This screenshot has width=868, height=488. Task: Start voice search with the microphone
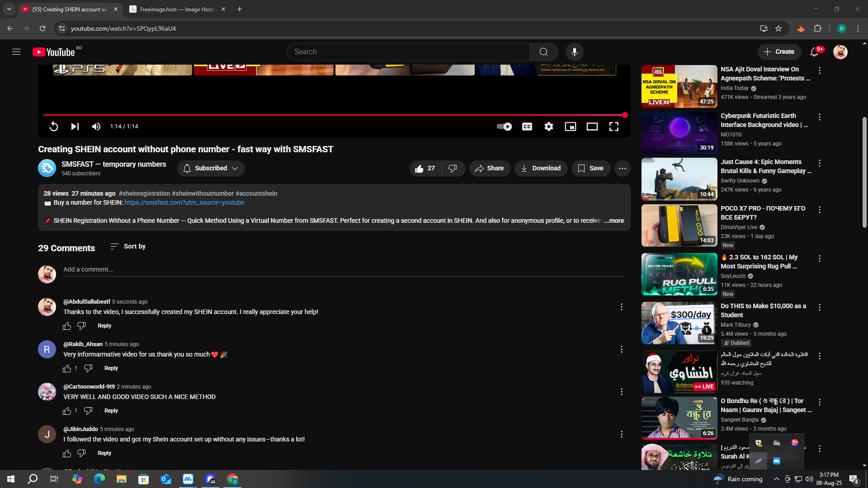(574, 52)
